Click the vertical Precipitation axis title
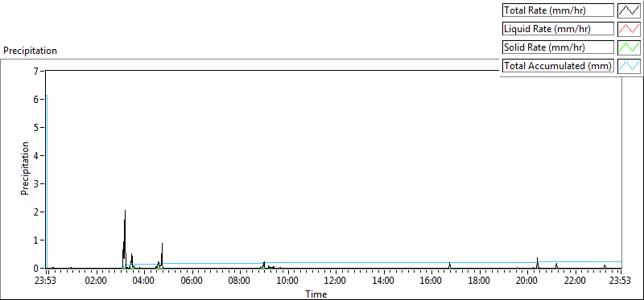644x300 pixels. pos(25,168)
